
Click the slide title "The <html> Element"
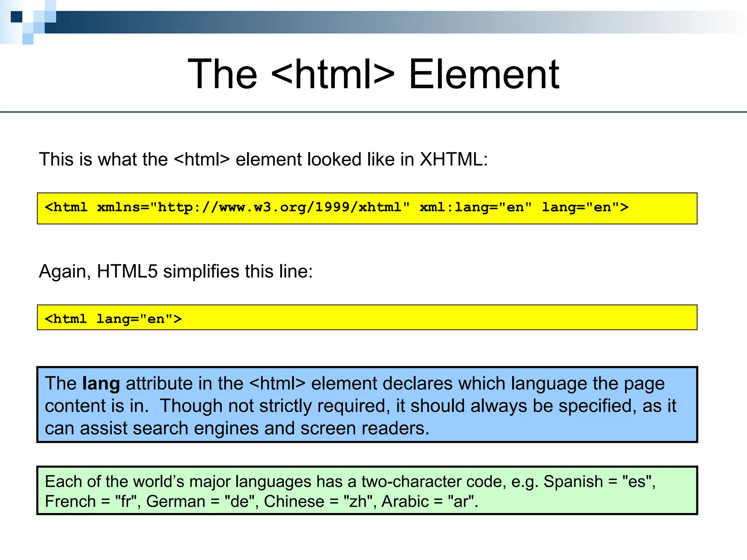373,74
